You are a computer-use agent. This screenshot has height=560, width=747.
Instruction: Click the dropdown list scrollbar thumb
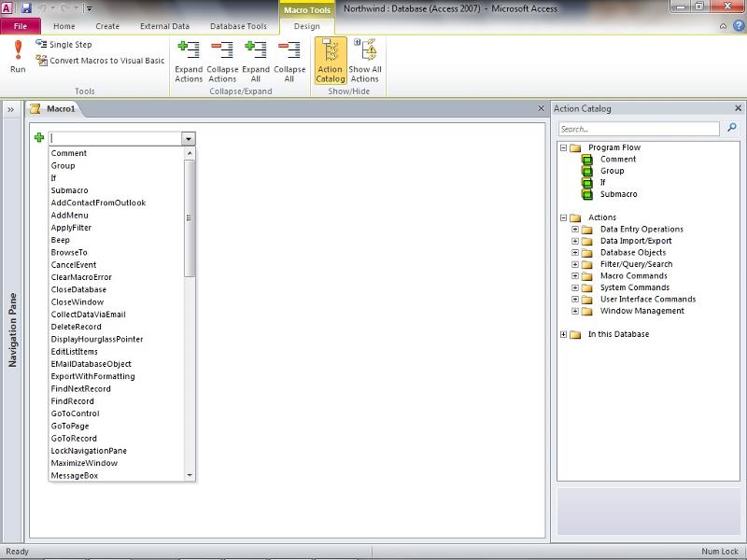tap(190, 218)
